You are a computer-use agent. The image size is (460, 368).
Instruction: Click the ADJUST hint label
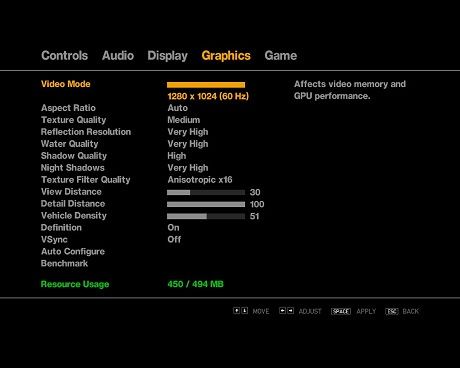coord(310,311)
